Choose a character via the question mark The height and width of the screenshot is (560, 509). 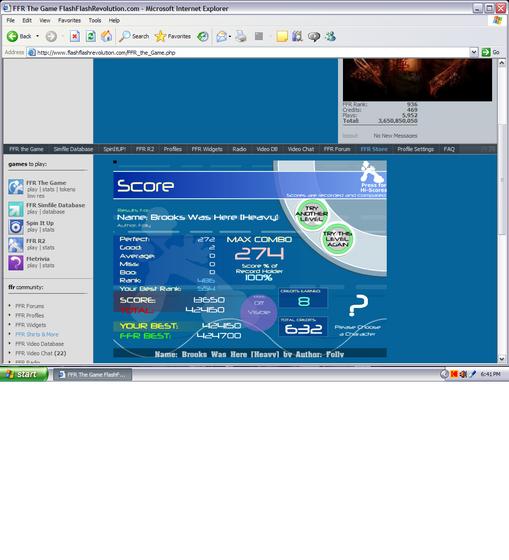coord(358,306)
